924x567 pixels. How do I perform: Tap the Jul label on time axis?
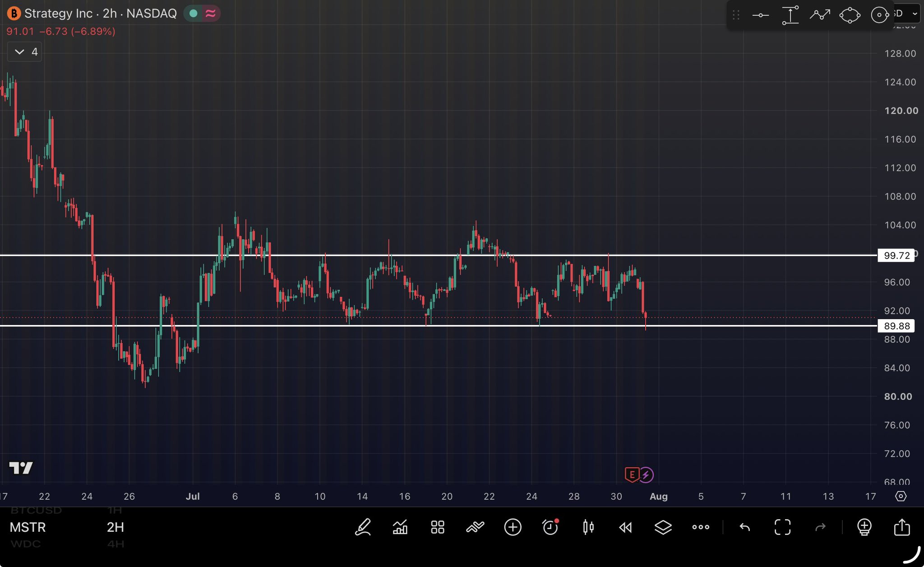[193, 496]
